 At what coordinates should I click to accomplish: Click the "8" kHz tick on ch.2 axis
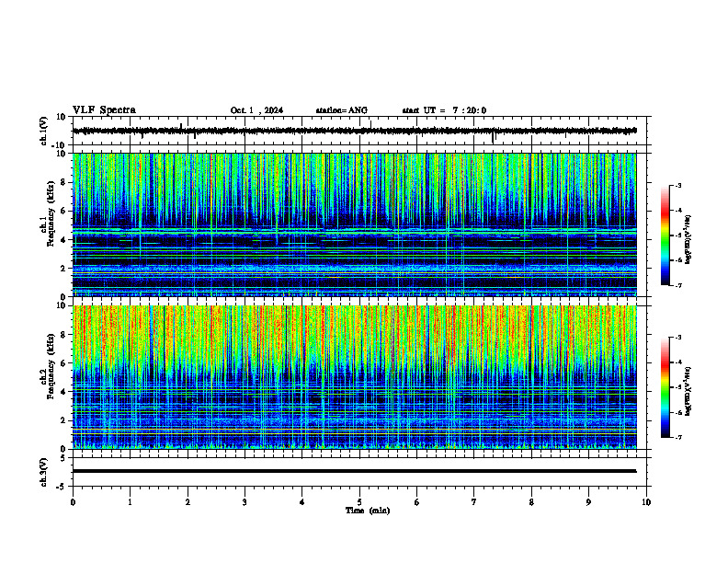coord(63,335)
